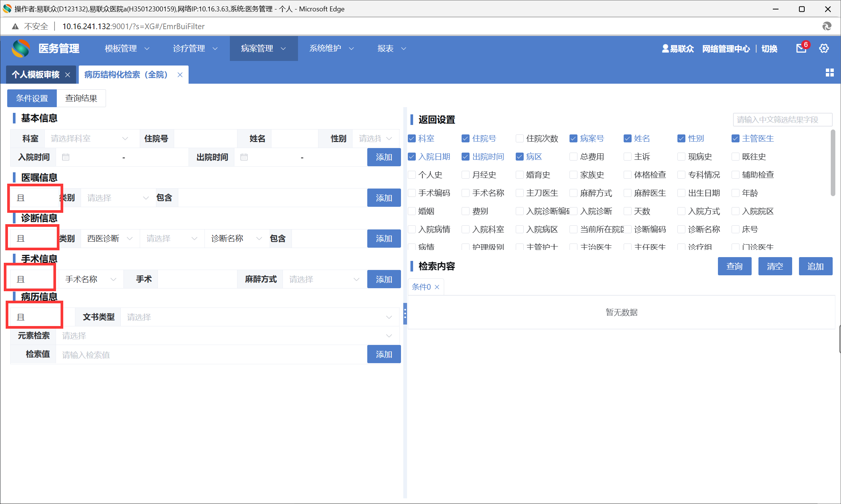Screen dimensions: 841x504
Task: Click the 入院时间 calendar icon
Action: click(66, 157)
